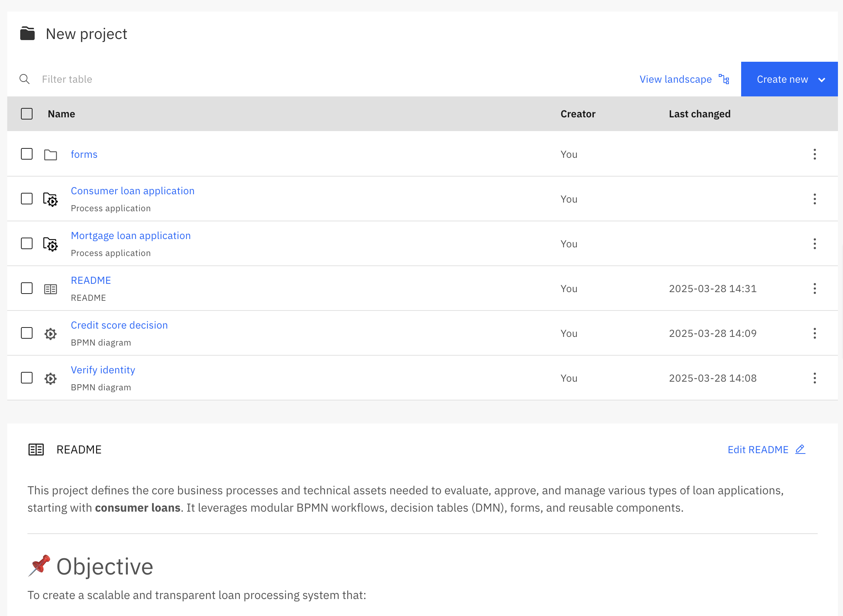Expand the Create new dropdown arrow
Image resolution: width=843 pixels, height=616 pixels.
tap(822, 79)
